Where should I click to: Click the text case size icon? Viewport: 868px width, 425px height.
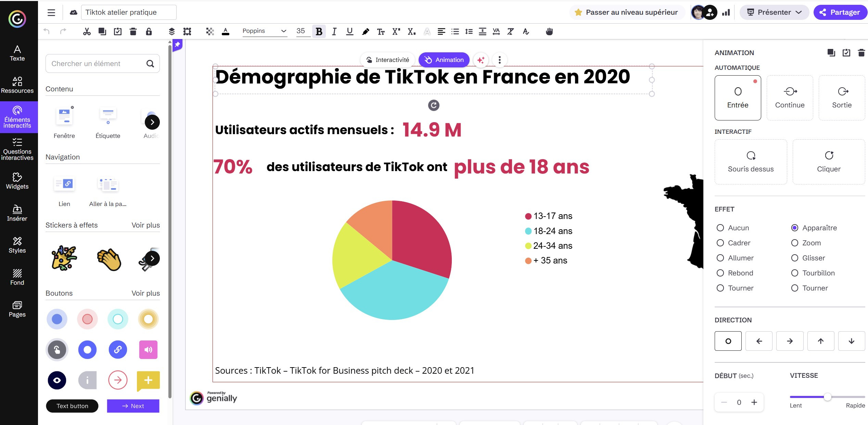(x=381, y=31)
